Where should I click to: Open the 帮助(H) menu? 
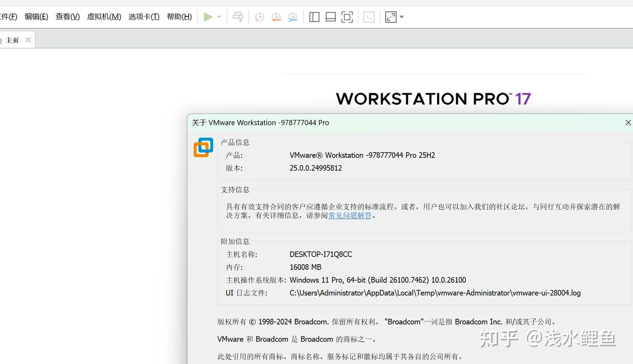(x=179, y=16)
